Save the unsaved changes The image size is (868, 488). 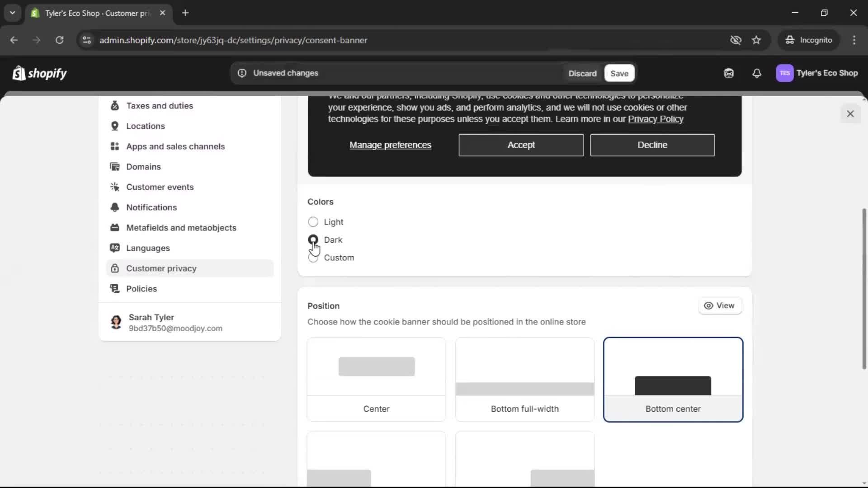(x=619, y=73)
